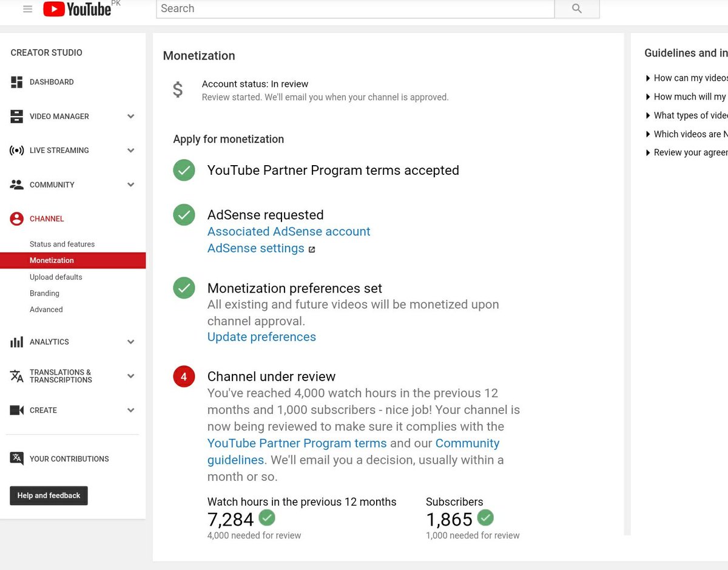
Task: Open Community guidelines link
Action: click(x=354, y=452)
